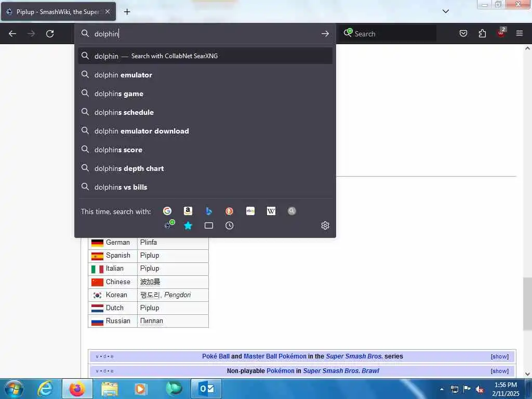Image resolution: width=532 pixels, height=399 pixels.
Task: Go back to the previous page
Action: pyautogui.click(x=12, y=34)
